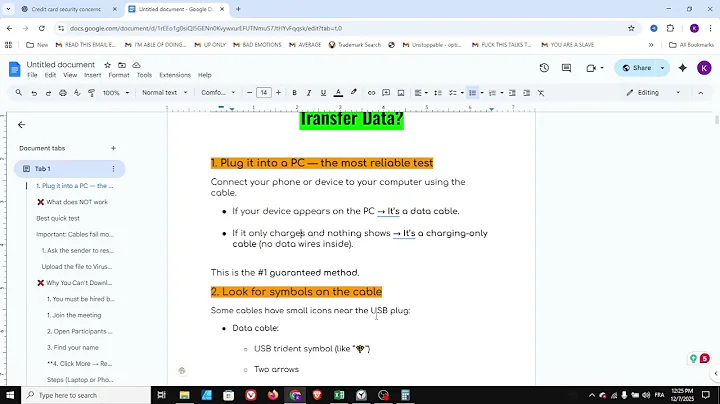Click the insert link icon
The image size is (720, 404).
pos(371,93)
